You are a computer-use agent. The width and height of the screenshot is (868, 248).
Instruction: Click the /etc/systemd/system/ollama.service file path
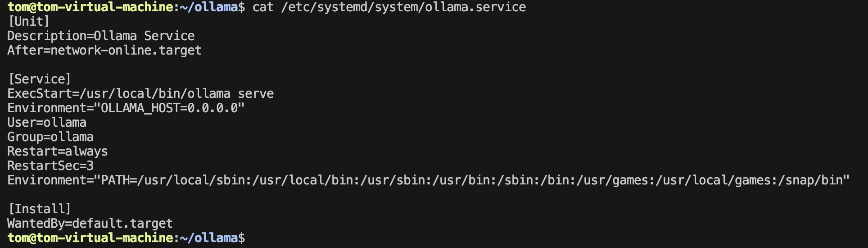pos(403,7)
